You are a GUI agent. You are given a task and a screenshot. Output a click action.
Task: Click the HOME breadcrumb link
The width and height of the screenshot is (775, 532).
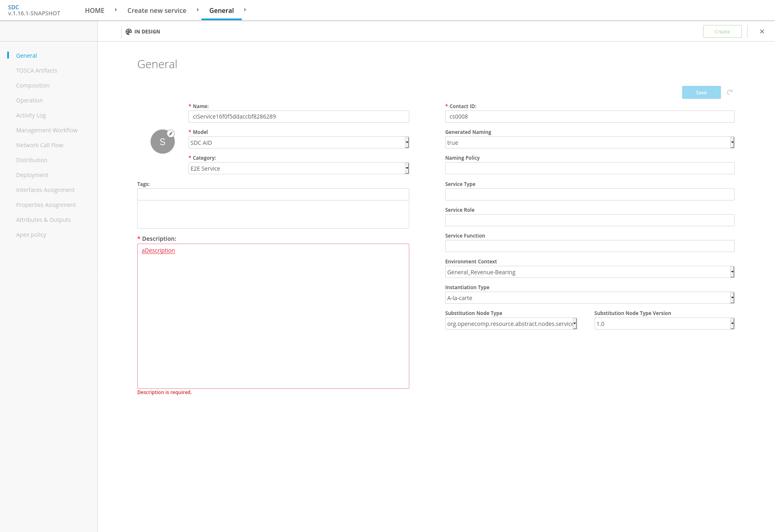[x=94, y=10]
